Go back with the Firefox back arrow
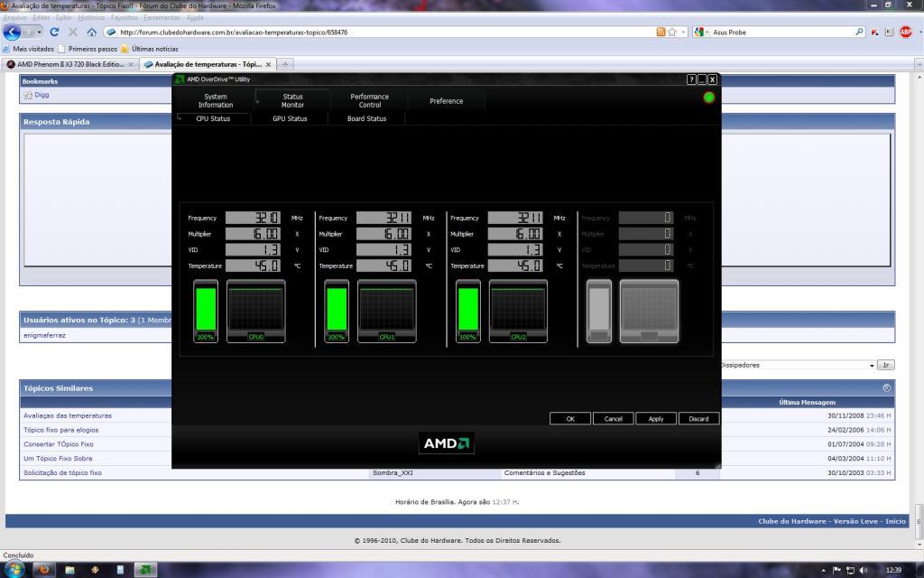924x578 pixels. click(12, 32)
